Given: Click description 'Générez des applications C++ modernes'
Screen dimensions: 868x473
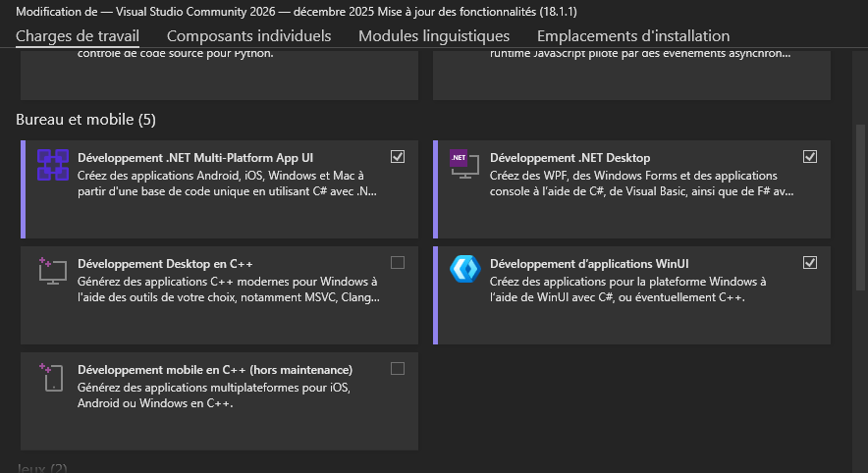Looking at the screenshot, I should [229, 289].
